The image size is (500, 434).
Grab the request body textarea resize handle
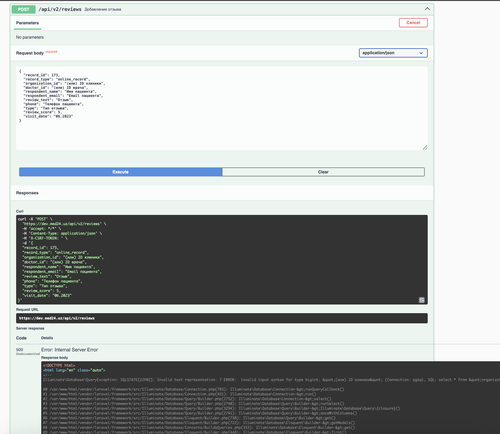pos(425,147)
